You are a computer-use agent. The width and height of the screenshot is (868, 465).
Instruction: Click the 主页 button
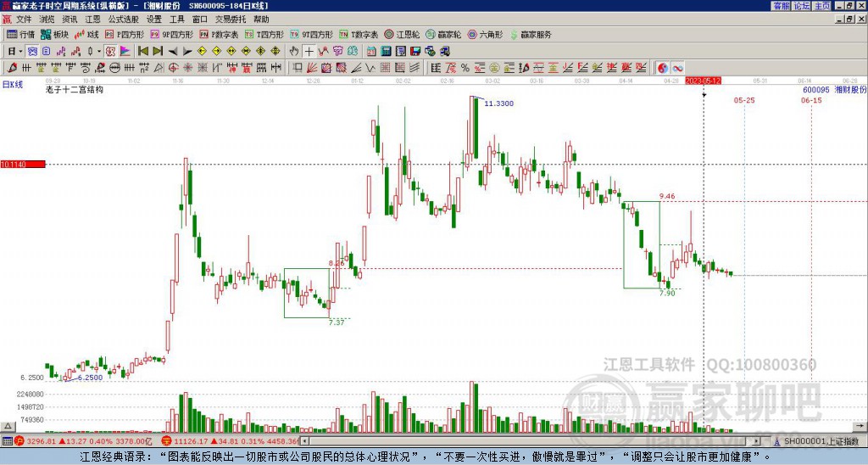822,6
